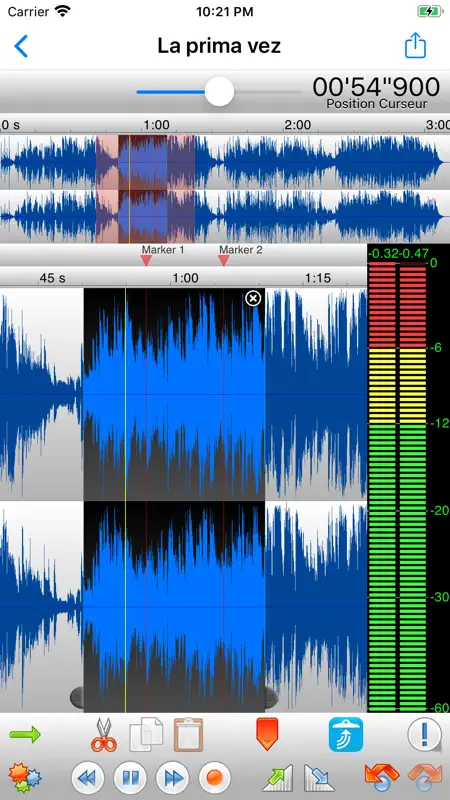Tap the -30 dB mark on the level scale

click(x=439, y=597)
